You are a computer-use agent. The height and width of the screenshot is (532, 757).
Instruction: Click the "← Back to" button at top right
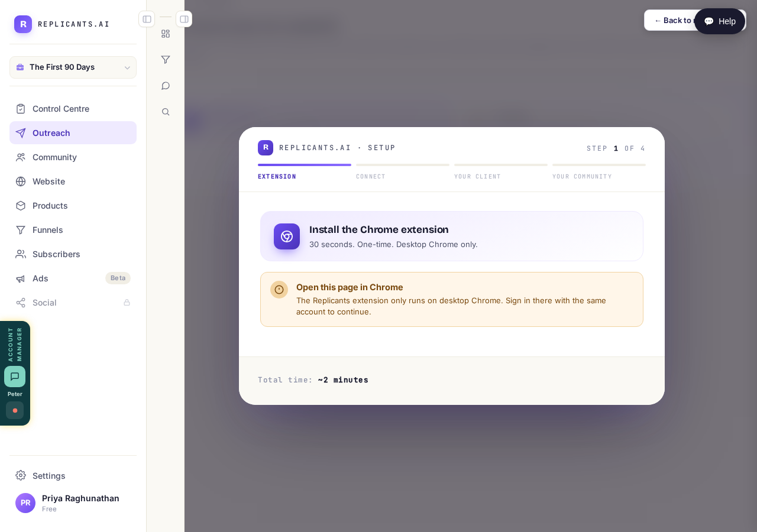(669, 20)
